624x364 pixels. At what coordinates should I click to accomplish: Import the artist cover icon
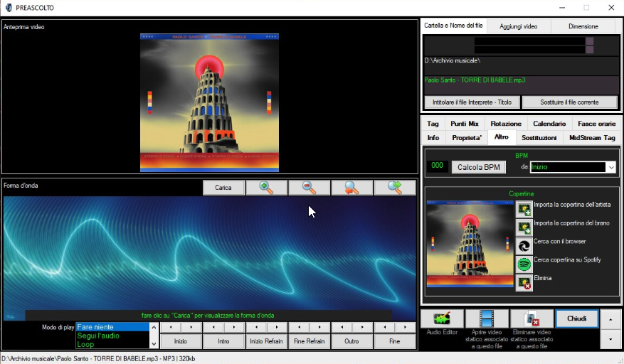(524, 209)
